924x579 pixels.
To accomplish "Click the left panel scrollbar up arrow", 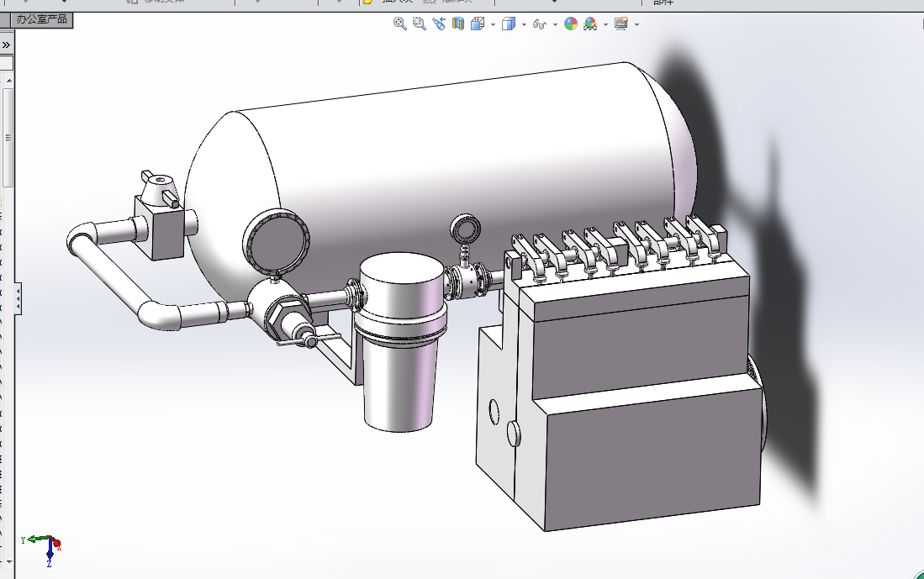I will click(x=8, y=82).
